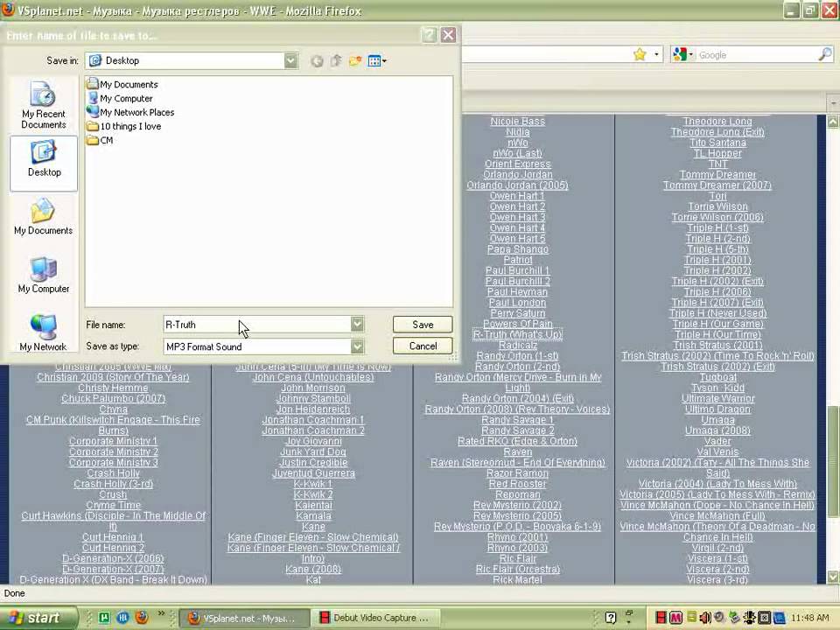
Task: Open the Christy Hemme link
Action: (x=113, y=388)
